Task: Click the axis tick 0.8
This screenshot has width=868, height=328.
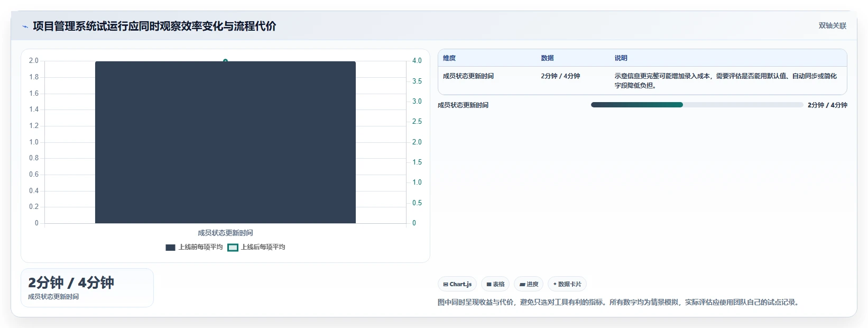Action: [34, 158]
